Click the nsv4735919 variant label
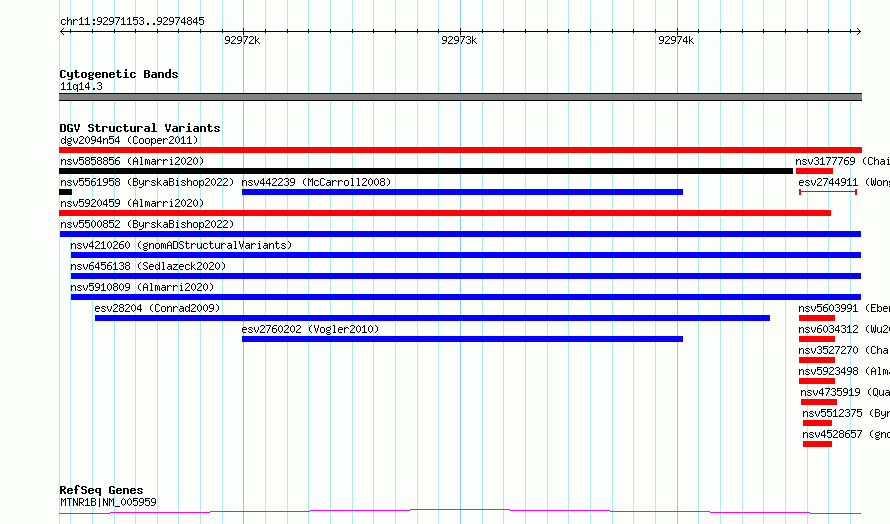 click(x=845, y=392)
